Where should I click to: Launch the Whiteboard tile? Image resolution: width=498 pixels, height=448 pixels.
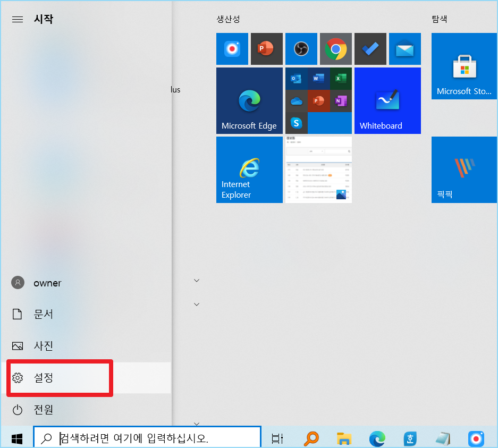pyautogui.click(x=387, y=100)
